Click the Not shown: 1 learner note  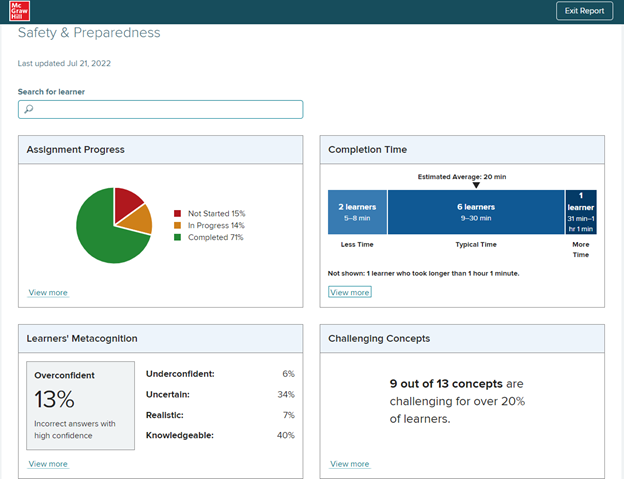coord(423,273)
